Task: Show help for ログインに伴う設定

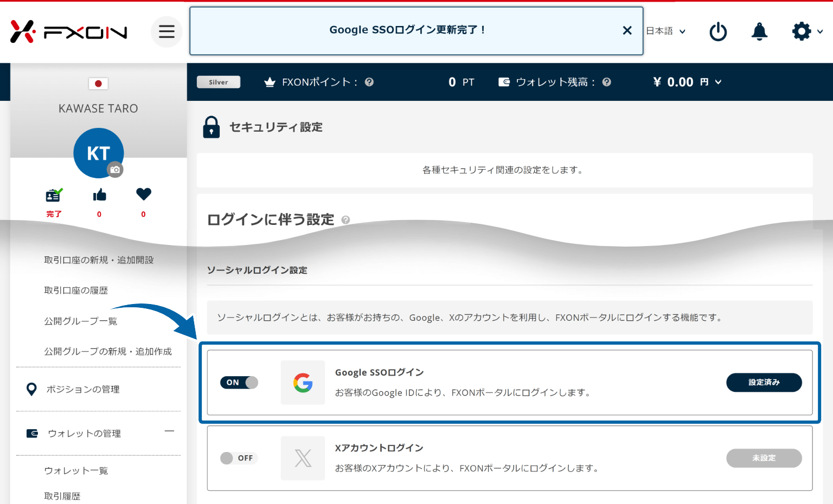Action: tap(345, 219)
